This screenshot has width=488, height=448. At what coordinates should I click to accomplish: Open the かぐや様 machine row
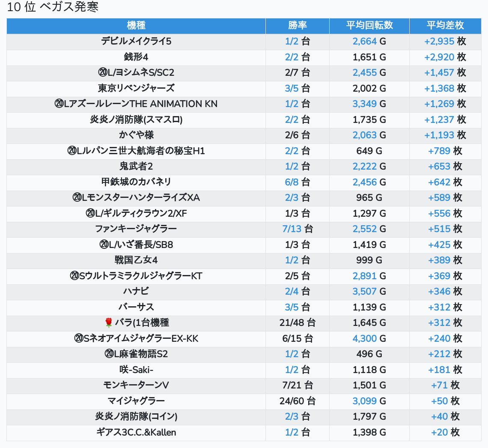pos(136,135)
